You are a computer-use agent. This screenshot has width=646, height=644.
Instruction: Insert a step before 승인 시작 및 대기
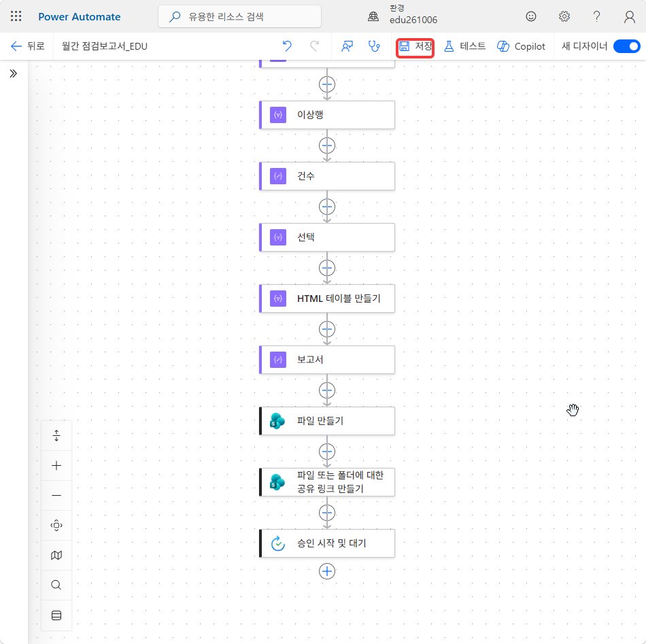(x=327, y=513)
